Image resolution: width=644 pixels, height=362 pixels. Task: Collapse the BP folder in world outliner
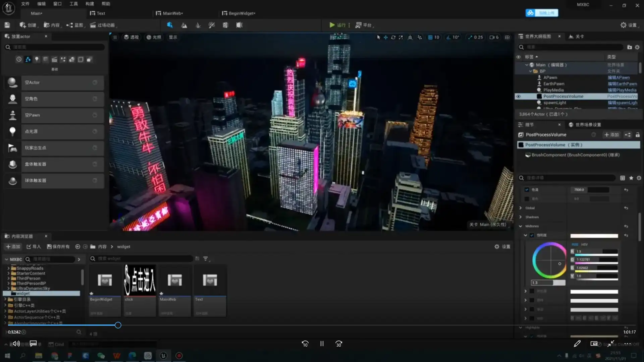pos(531,71)
